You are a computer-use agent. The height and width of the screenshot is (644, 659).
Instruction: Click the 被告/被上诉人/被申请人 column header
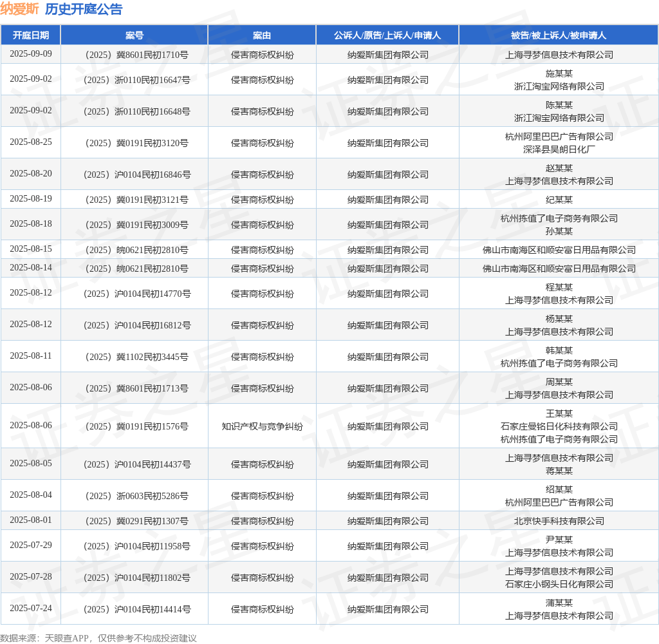[x=559, y=35]
